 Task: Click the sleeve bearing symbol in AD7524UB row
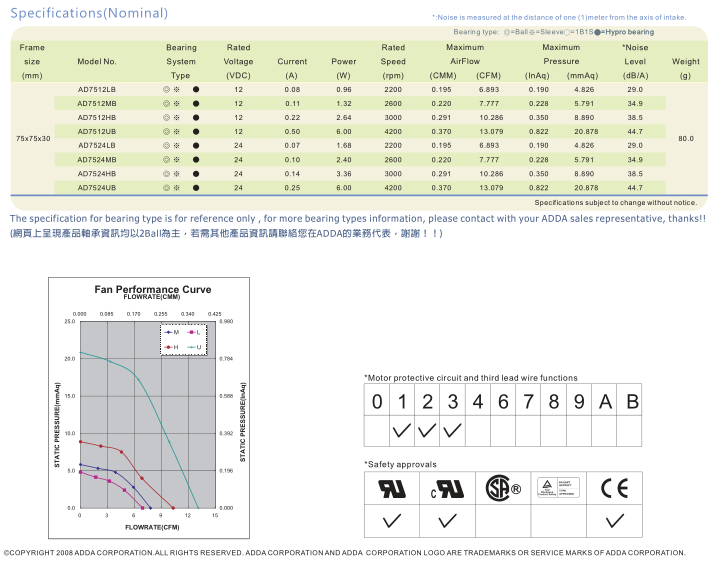point(177,188)
